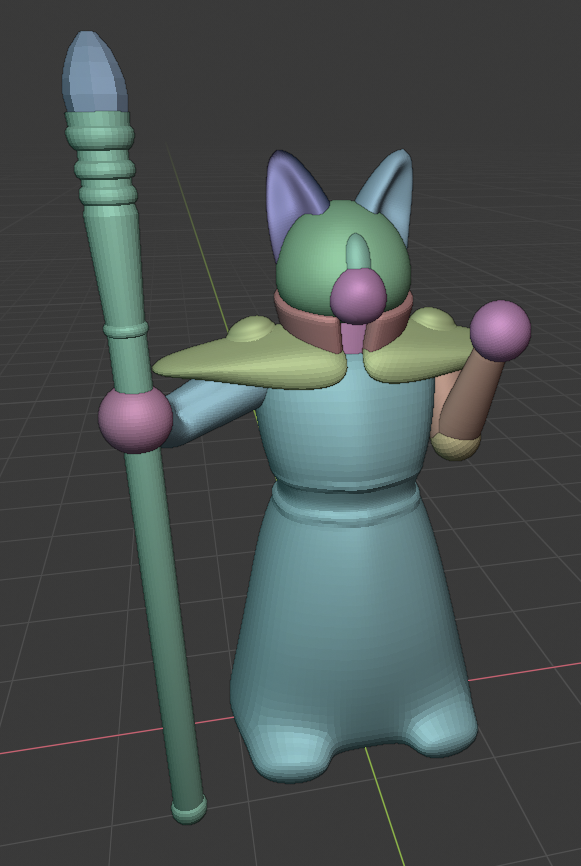This screenshot has height=866, width=581.
Task: Click the purple cat ear
Action: (x=293, y=200)
